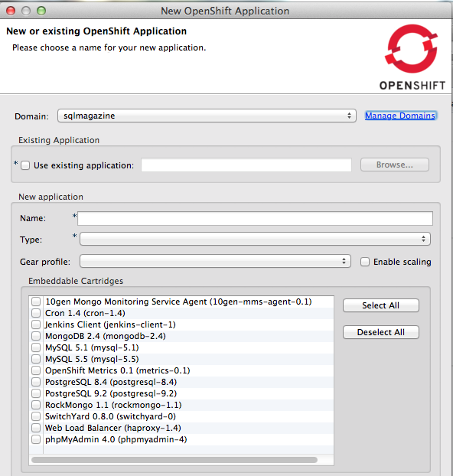Check the Jenkins Client cartridge box
The image size is (453, 476).
pos(36,324)
